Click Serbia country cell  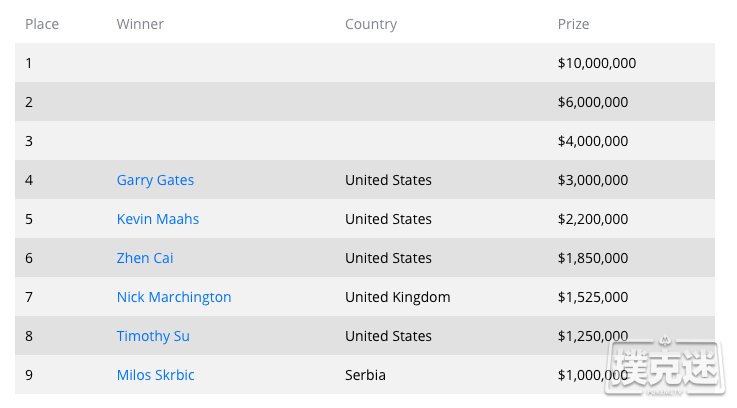point(365,375)
